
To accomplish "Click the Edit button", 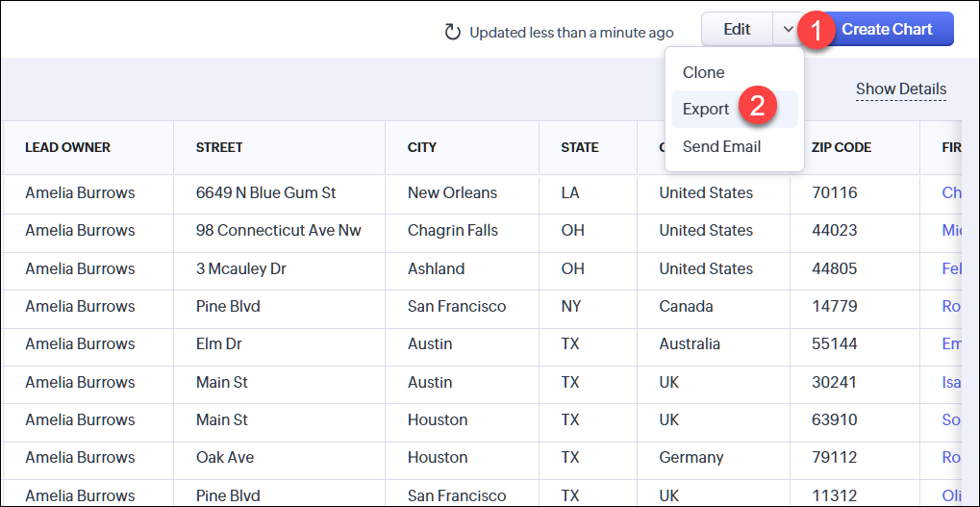I will (x=737, y=30).
